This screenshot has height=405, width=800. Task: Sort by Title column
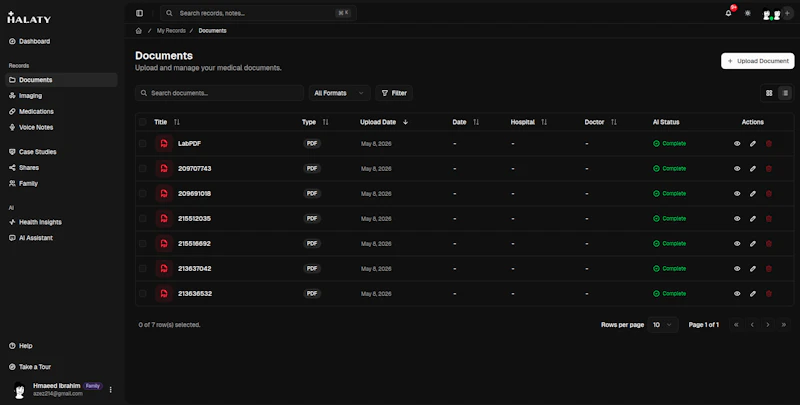[167, 122]
